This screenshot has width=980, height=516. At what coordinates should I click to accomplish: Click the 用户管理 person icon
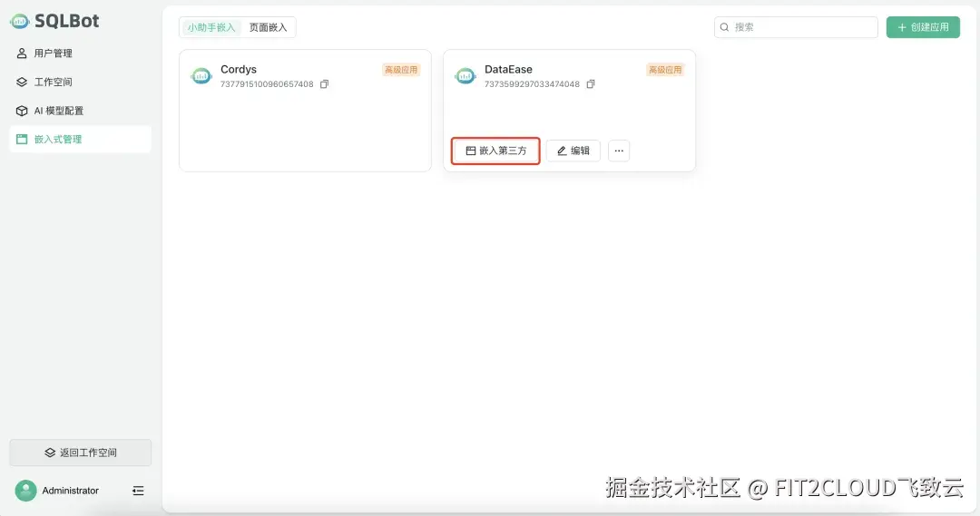[x=22, y=54]
